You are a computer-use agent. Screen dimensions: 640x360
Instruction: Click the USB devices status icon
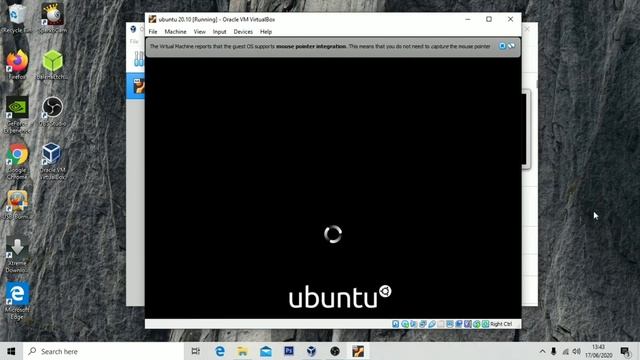(x=432, y=324)
